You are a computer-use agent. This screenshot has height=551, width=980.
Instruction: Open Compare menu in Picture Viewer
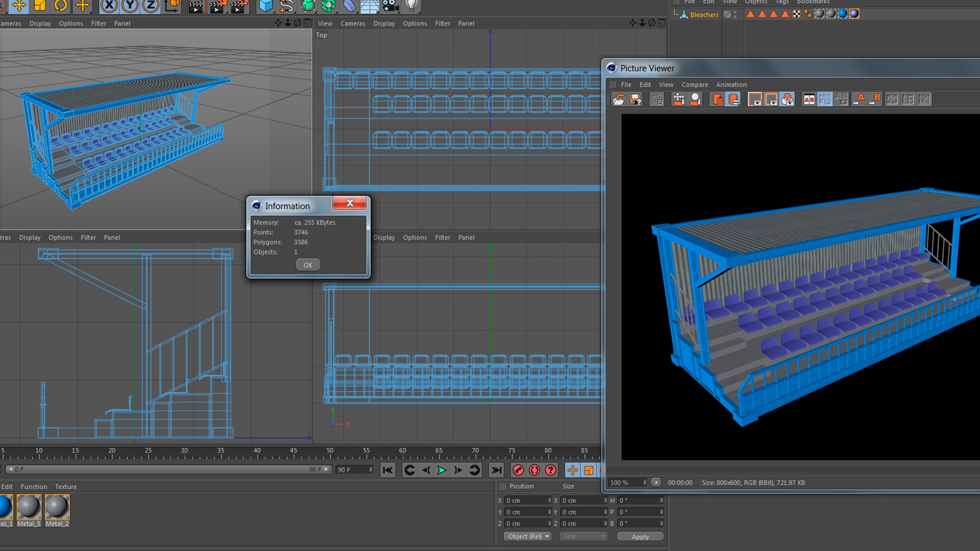(695, 85)
